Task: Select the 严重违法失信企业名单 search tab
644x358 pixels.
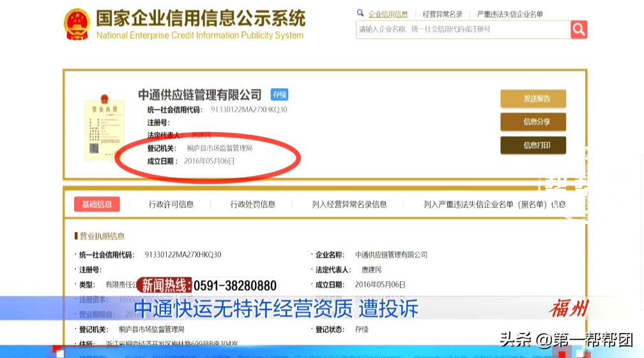Action: pos(510,15)
